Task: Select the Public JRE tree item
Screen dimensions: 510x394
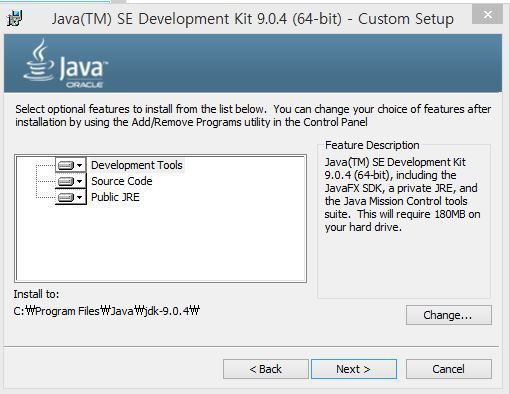Action: tap(115, 197)
